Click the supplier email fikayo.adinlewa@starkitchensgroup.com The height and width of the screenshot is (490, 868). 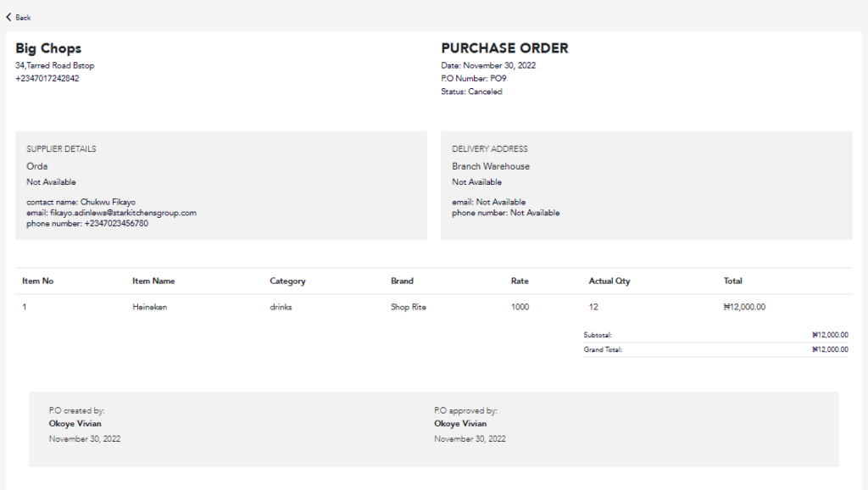[123, 213]
